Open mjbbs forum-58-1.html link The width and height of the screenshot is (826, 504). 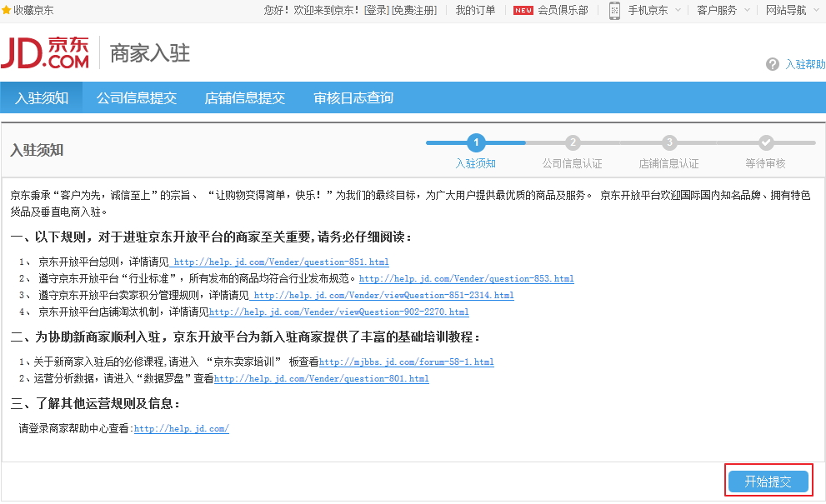point(406,362)
